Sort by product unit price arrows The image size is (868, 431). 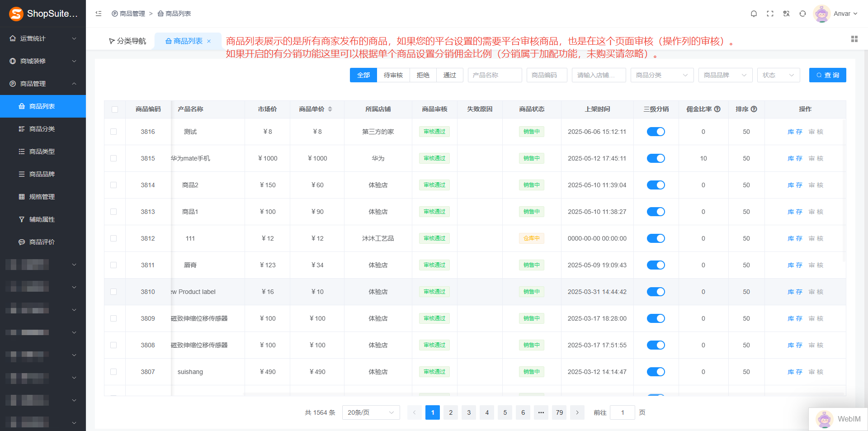click(330, 109)
